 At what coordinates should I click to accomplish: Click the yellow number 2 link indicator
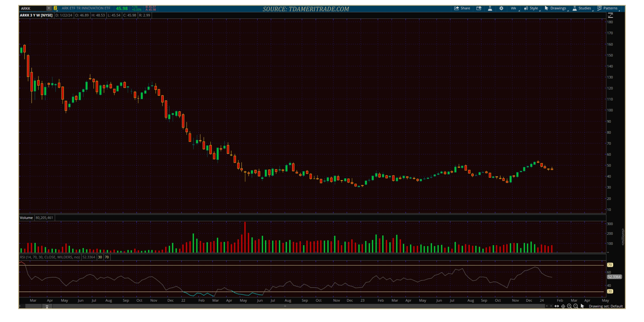click(55, 8)
